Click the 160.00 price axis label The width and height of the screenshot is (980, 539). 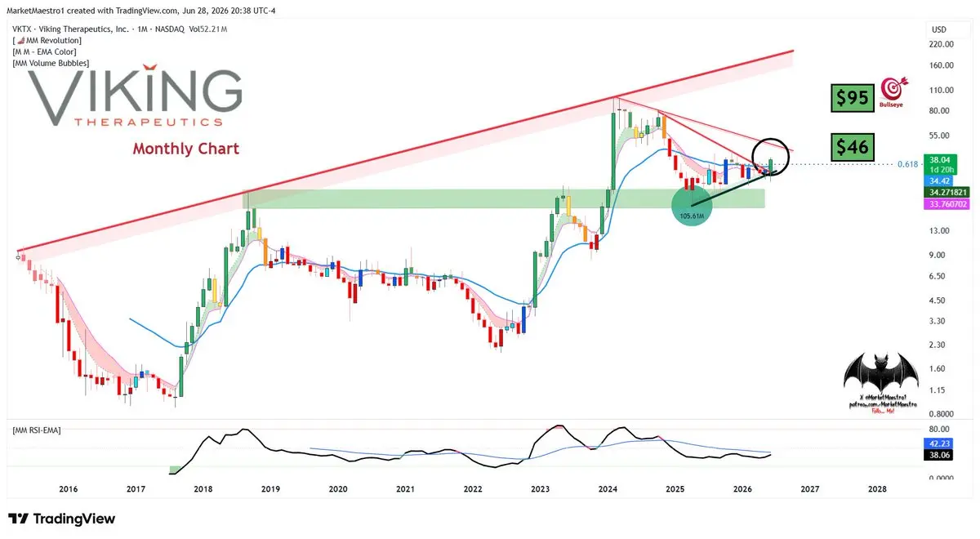tap(942, 65)
